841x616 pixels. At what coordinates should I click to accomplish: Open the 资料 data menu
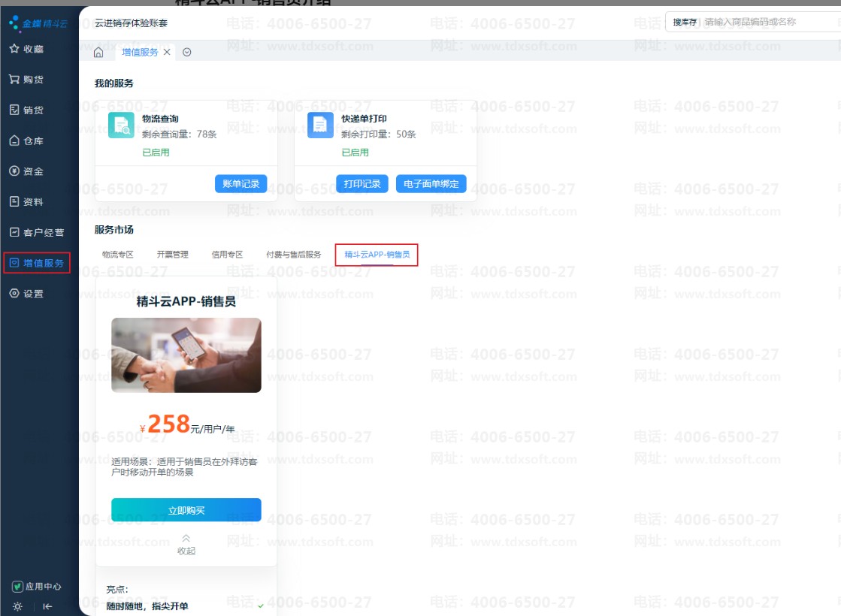(x=26, y=201)
